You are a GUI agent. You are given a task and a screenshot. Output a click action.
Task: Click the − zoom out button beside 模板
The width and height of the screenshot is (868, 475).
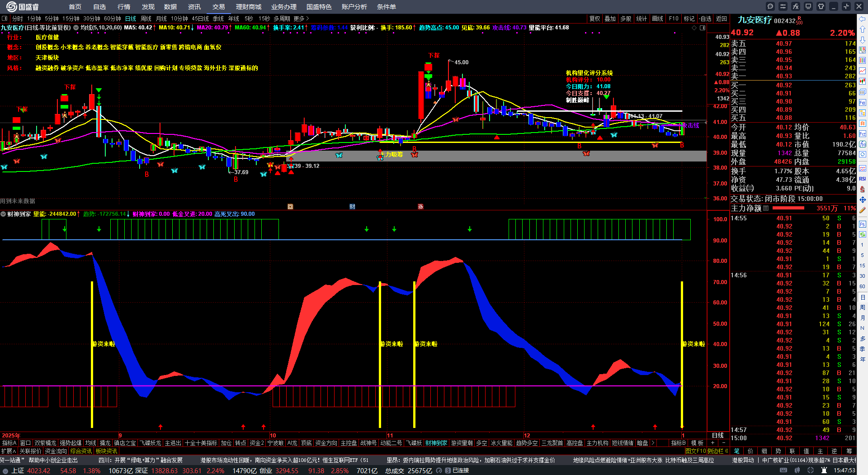(723, 443)
